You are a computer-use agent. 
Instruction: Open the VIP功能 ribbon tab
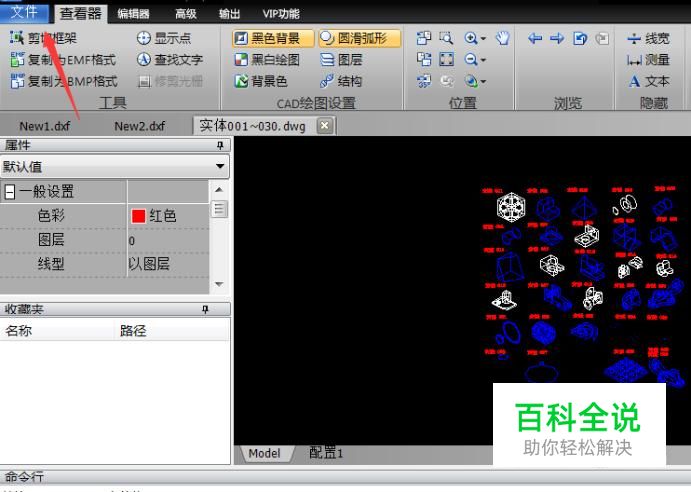pyautogui.click(x=281, y=14)
